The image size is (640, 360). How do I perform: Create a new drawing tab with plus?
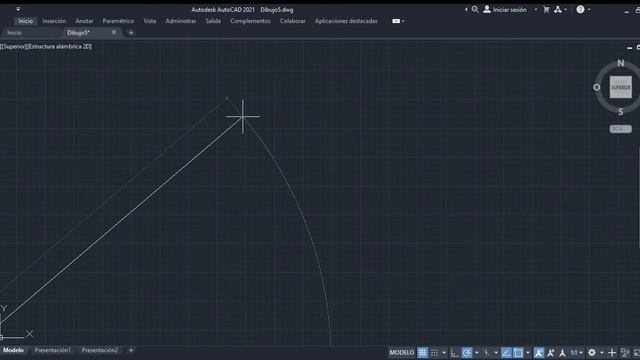click(x=131, y=33)
